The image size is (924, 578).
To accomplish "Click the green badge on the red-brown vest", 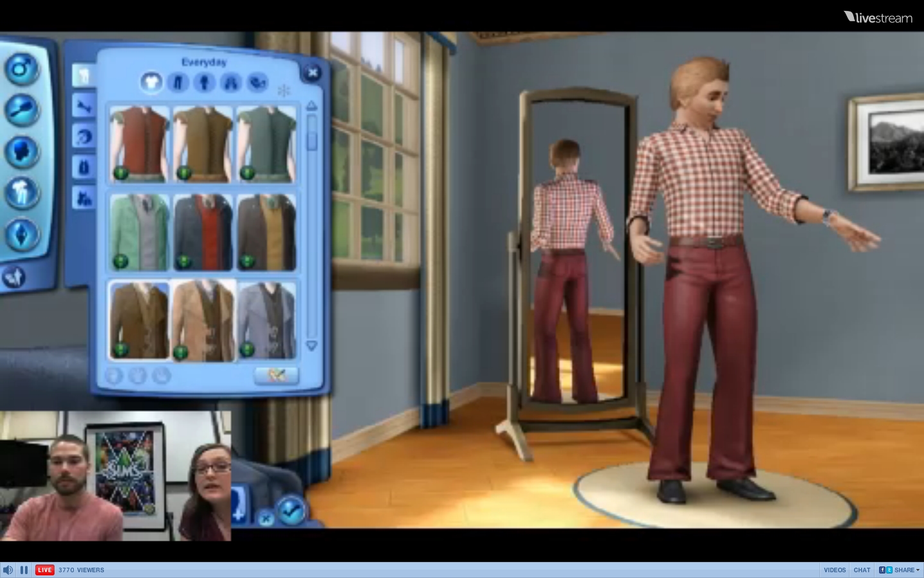I will [121, 172].
